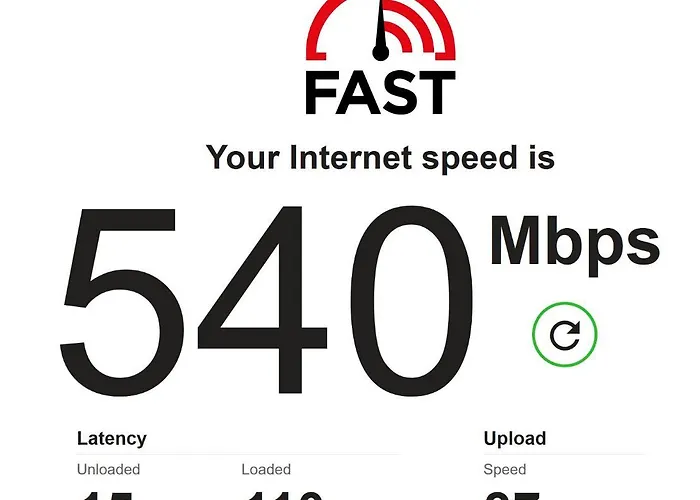Image resolution: width=700 pixels, height=500 pixels.
Task: Click the Latency section heading
Action: coord(112,439)
